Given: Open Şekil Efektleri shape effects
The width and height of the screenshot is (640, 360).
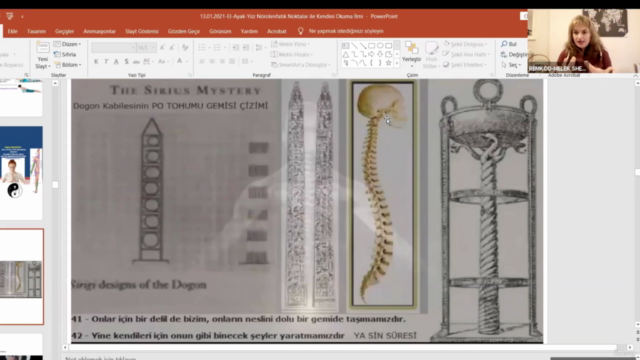Looking at the screenshot, I should point(465,65).
